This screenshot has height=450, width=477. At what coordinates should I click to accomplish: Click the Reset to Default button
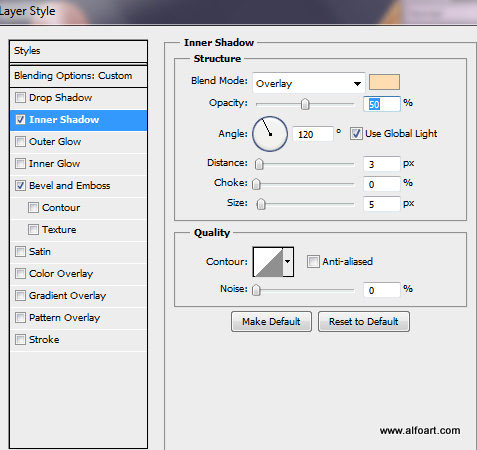click(364, 322)
